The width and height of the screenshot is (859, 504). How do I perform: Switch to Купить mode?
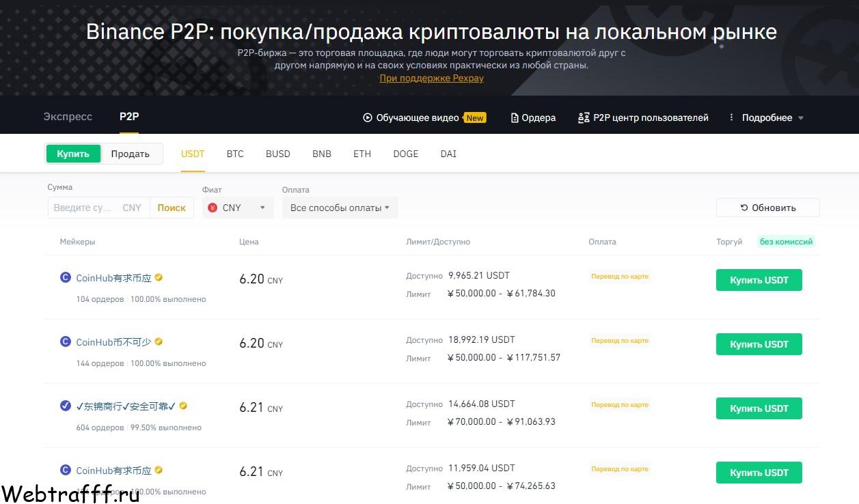[73, 154]
